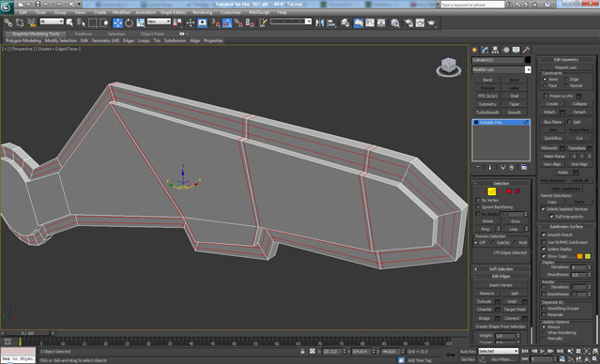Toggle Delete Isolated Vertices checkbox
Image resolution: width=600 pixels, height=364 pixels.
click(543, 209)
